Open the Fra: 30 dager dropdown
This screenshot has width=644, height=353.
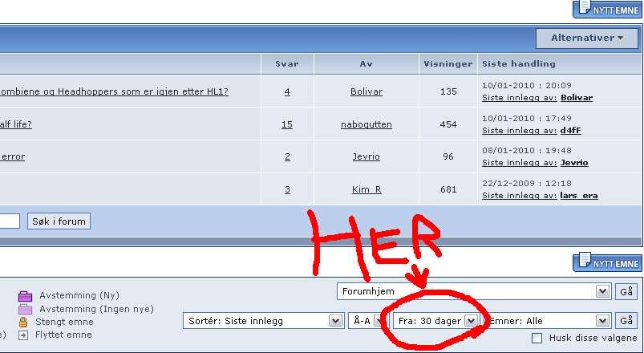pos(436,321)
